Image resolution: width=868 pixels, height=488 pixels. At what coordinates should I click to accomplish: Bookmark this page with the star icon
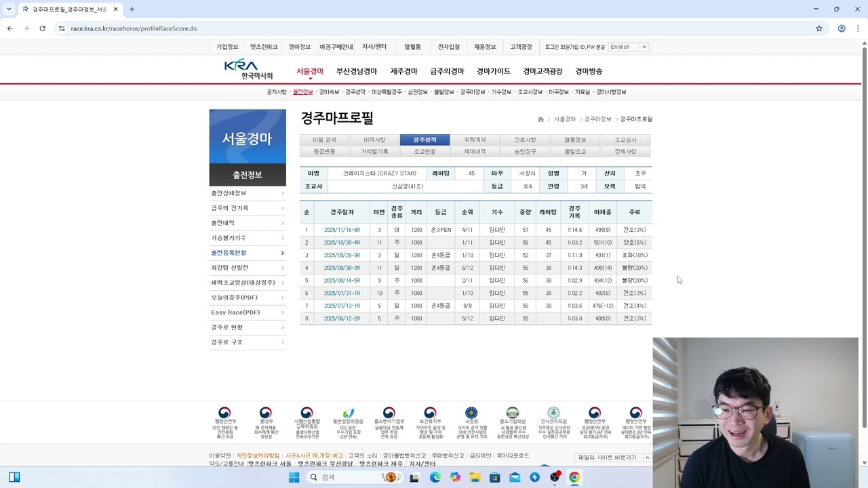[819, 28]
